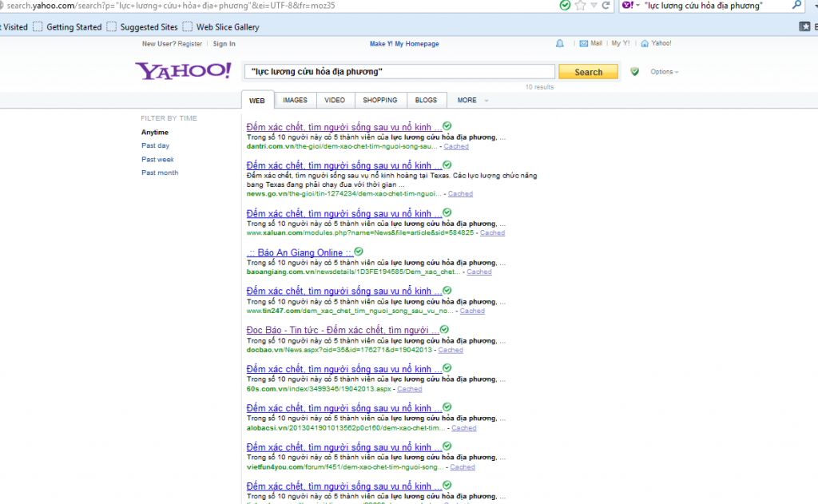Viewport: 818px width, 504px height.
Task: Switch to the Blogs tab
Action: [x=426, y=100]
